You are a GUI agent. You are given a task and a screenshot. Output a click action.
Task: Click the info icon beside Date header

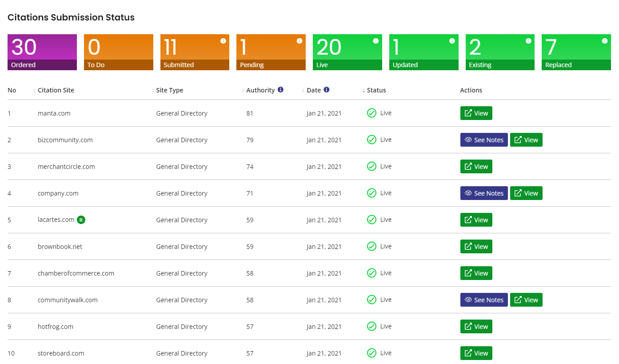tap(327, 90)
